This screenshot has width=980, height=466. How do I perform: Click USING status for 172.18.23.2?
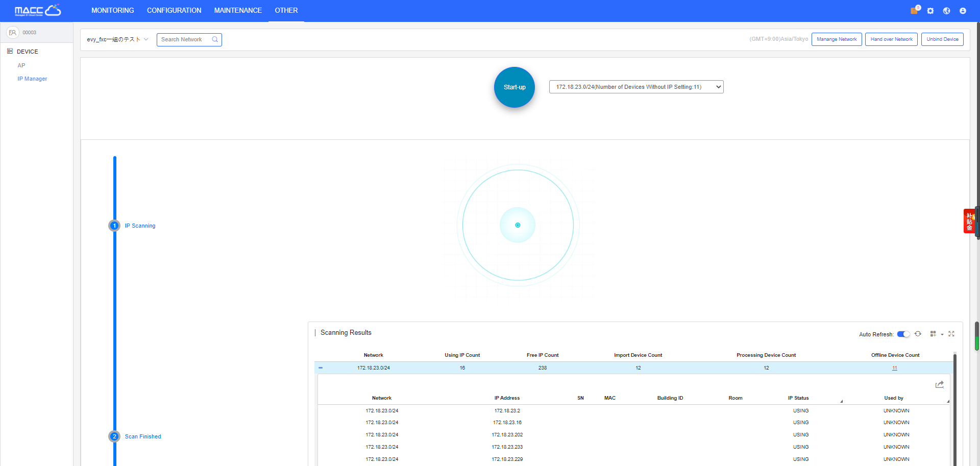pos(801,410)
